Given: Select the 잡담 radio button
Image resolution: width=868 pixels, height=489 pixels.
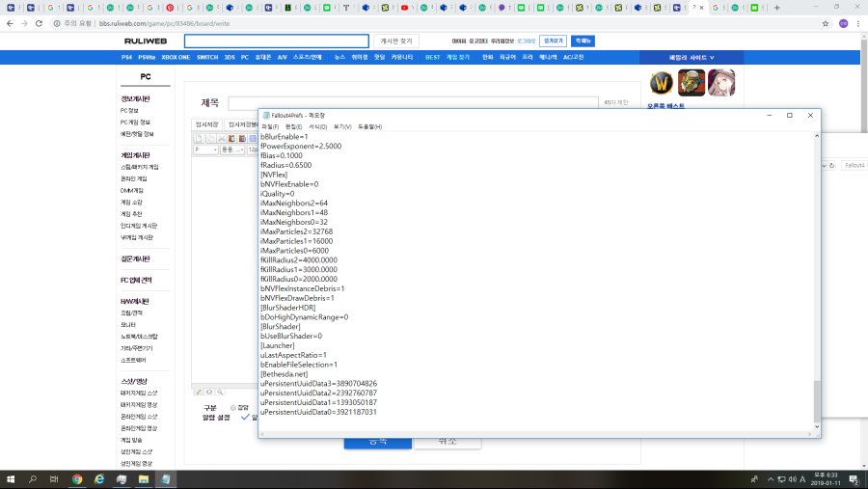Looking at the screenshot, I should click(232, 408).
